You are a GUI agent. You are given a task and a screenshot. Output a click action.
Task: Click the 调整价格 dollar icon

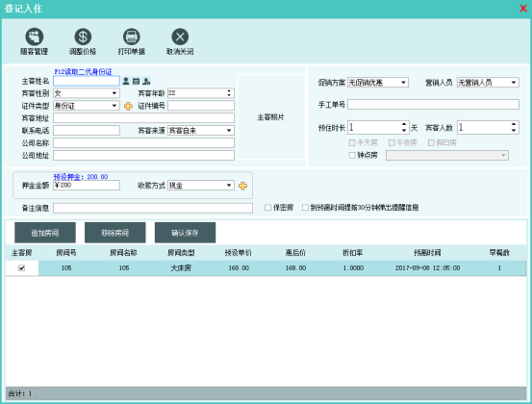click(x=83, y=37)
